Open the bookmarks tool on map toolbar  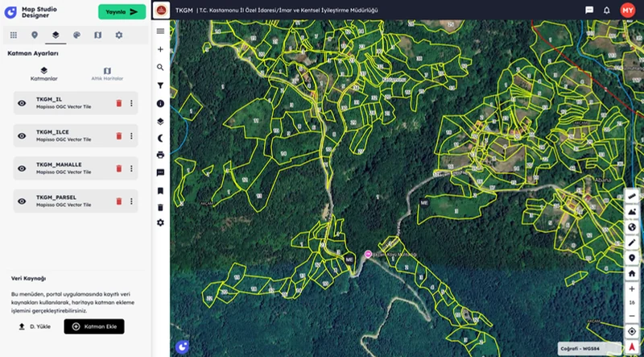[160, 191]
